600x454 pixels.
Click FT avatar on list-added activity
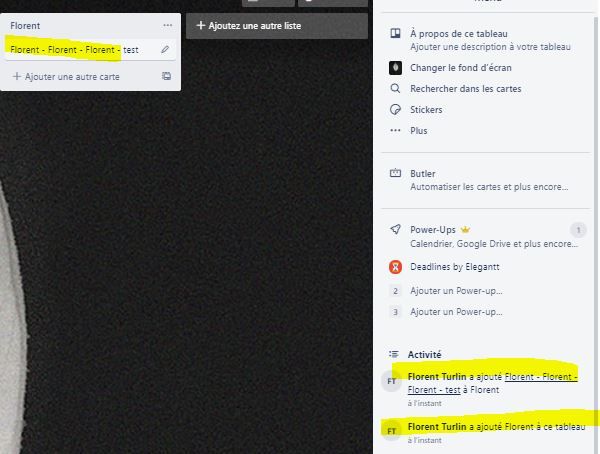click(x=391, y=431)
